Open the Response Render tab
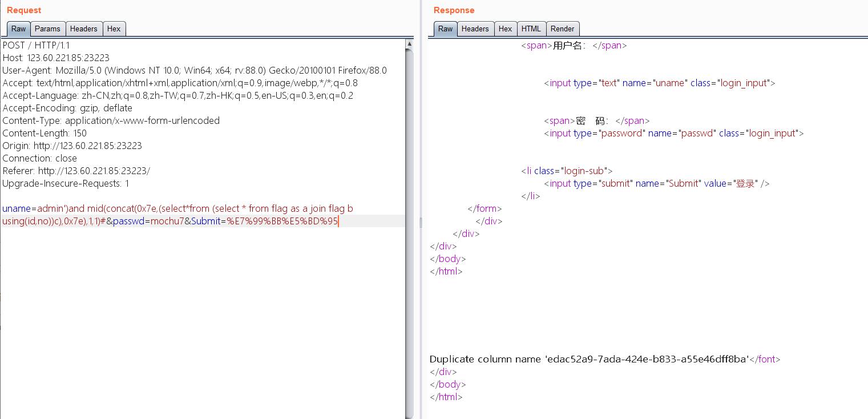Viewport: 868px width, 419px height. [x=563, y=29]
